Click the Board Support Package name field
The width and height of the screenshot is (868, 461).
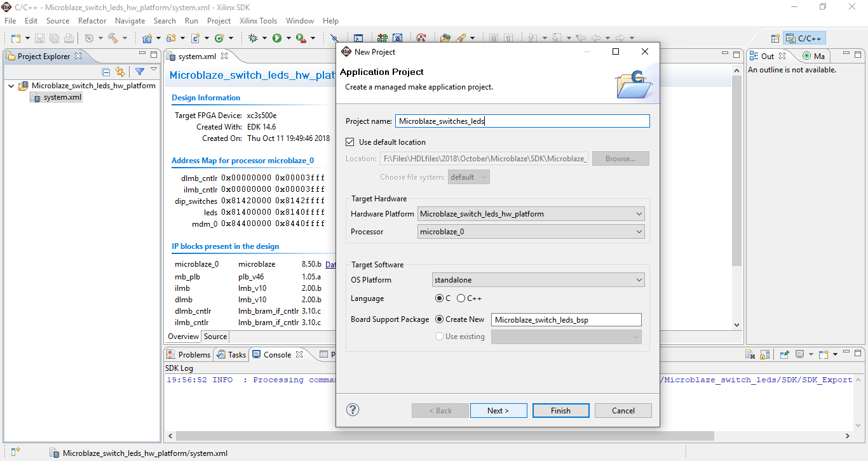click(x=566, y=320)
